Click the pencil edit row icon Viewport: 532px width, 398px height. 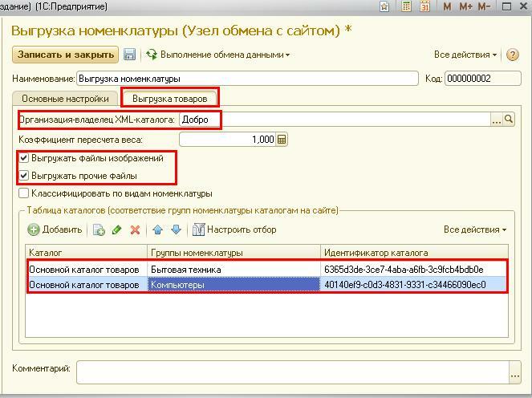click(116, 229)
